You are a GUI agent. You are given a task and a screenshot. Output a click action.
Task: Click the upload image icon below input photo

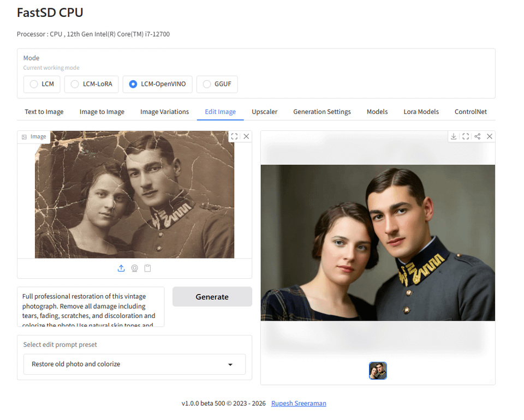click(121, 268)
